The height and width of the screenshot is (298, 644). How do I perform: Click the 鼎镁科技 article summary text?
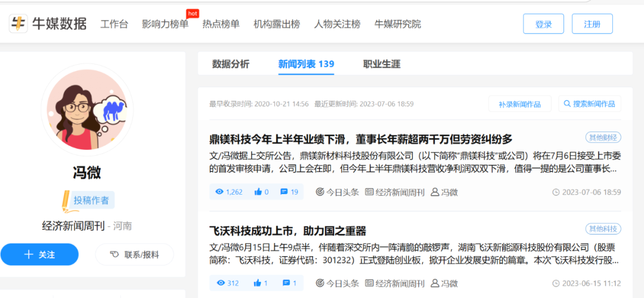click(x=414, y=162)
